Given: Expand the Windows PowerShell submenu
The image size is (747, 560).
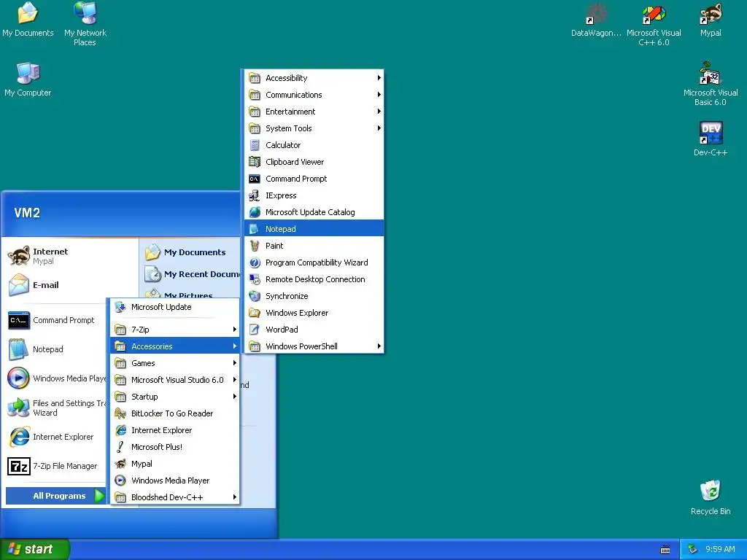Looking at the screenshot, I should point(314,346).
